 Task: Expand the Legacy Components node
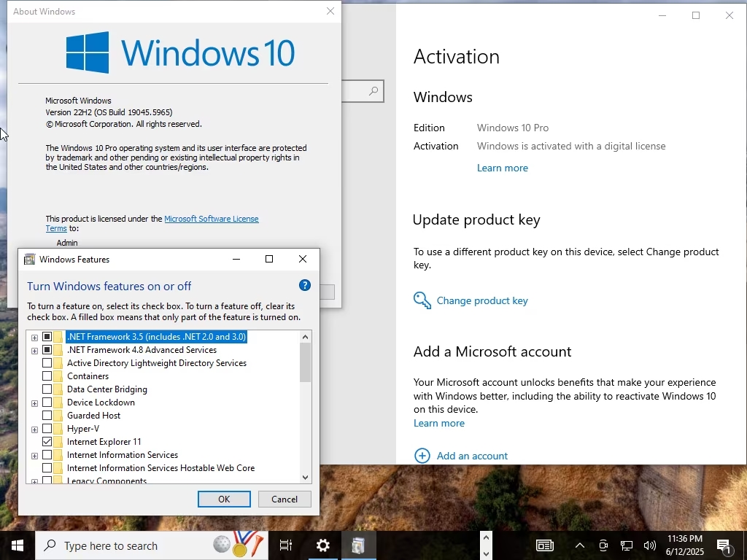pos(34,481)
